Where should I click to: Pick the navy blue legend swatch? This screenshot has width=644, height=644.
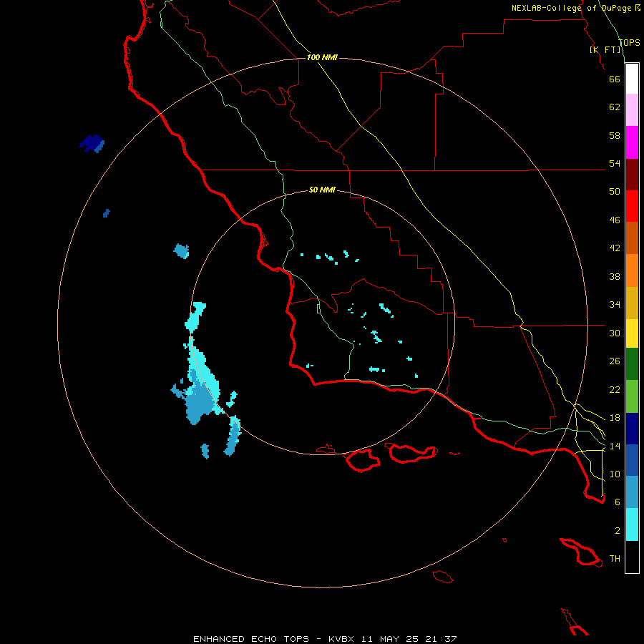pyautogui.click(x=632, y=429)
